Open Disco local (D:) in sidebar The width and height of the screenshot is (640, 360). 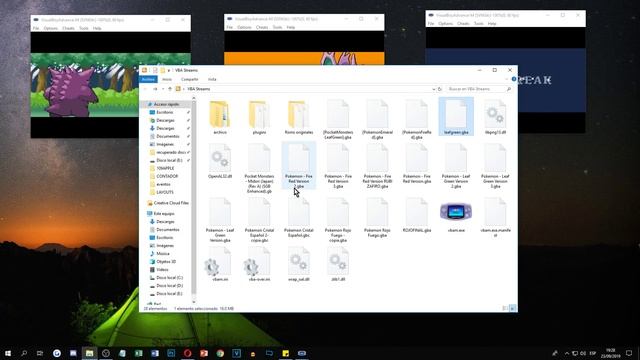(x=169, y=286)
